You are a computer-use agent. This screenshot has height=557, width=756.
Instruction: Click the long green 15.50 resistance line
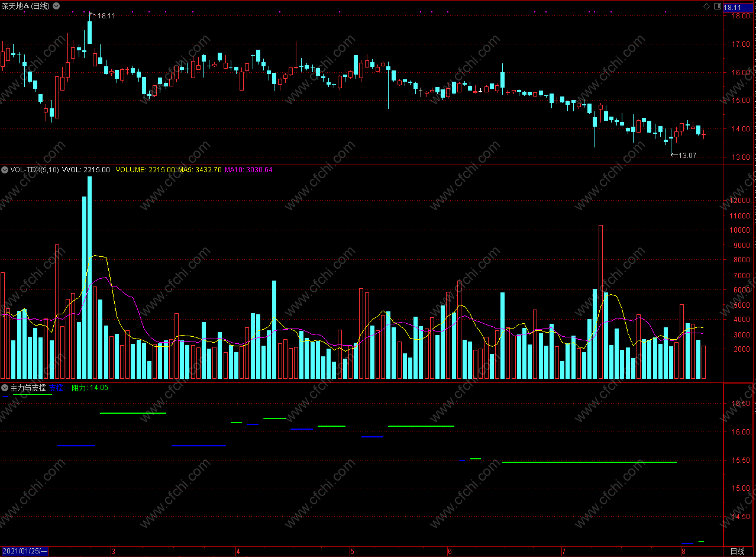[589, 462]
